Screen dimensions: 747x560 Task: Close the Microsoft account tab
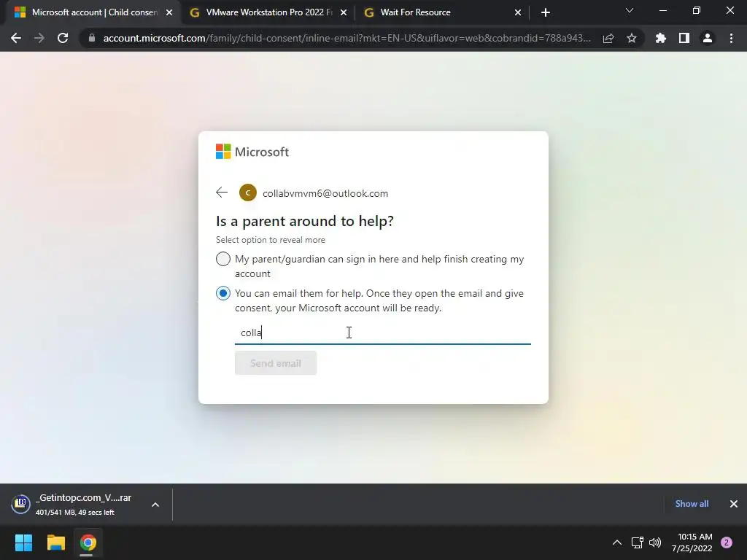pos(169,12)
